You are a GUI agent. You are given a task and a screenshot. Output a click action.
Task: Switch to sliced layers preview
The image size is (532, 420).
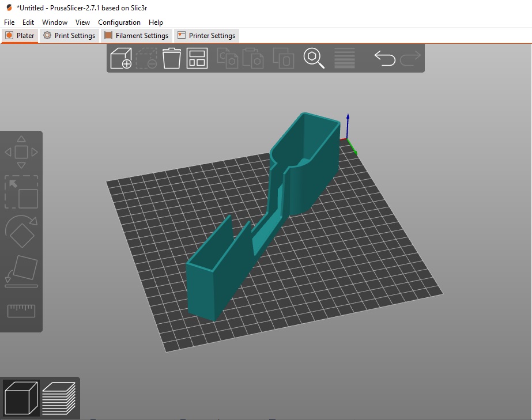59,398
